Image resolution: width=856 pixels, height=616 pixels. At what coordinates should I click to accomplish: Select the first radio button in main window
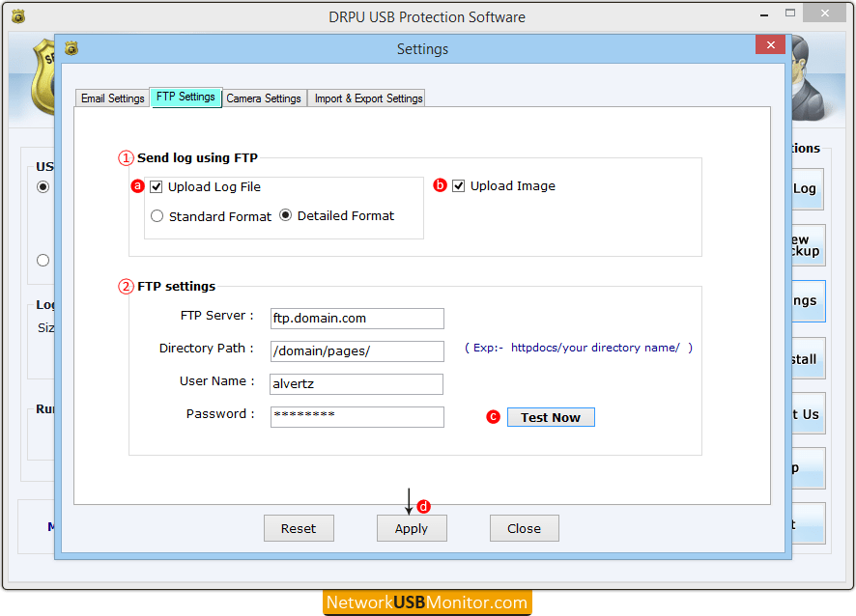[43, 187]
